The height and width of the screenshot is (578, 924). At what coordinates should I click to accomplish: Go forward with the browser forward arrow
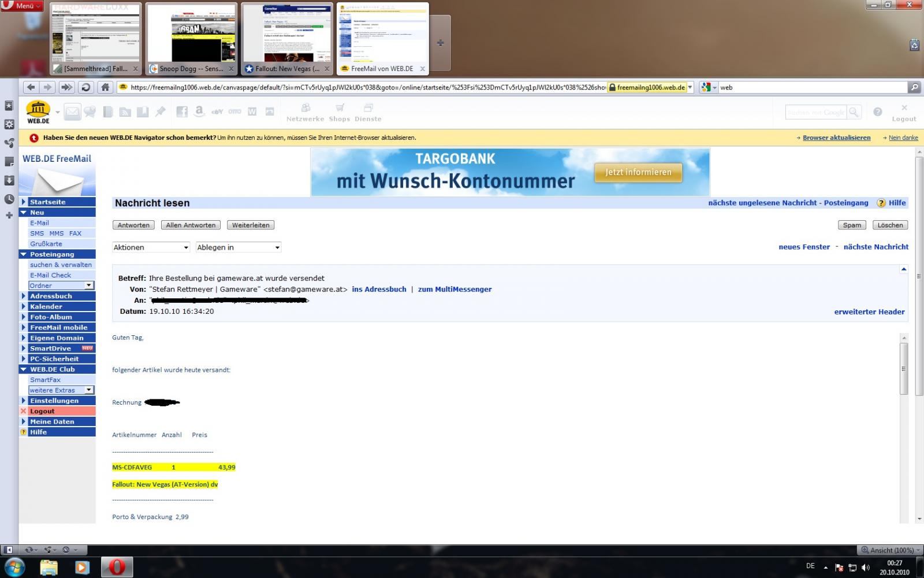pos(48,87)
